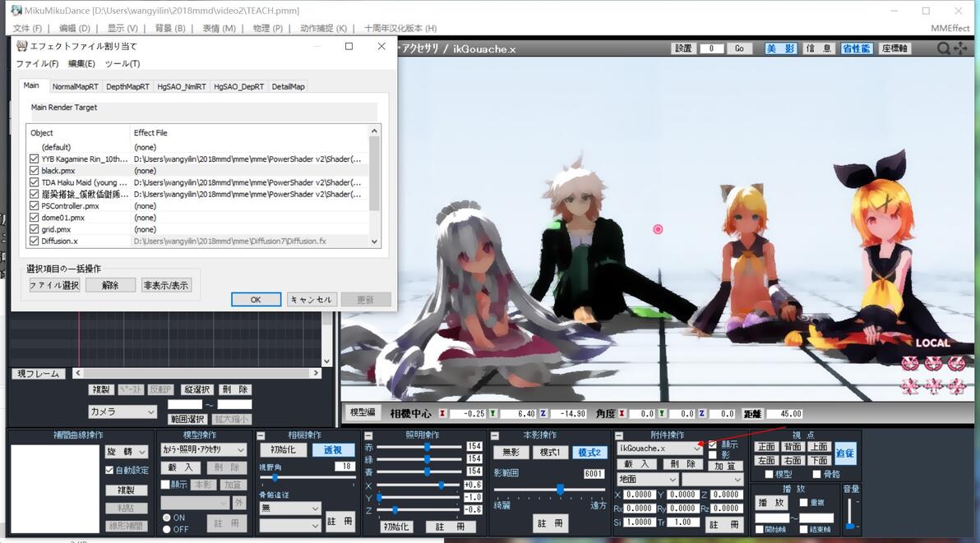980x543 pixels.
Task: Open the ikGouache.x accessory dropdown
Action: click(659, 449)
